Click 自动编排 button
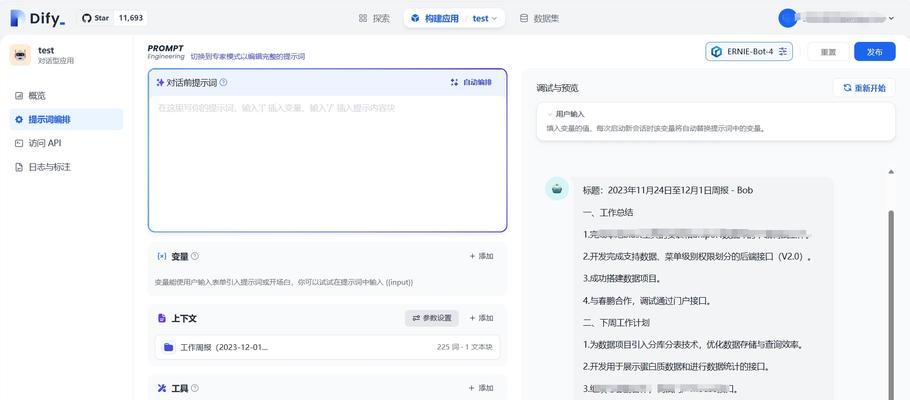 point(471,82)
